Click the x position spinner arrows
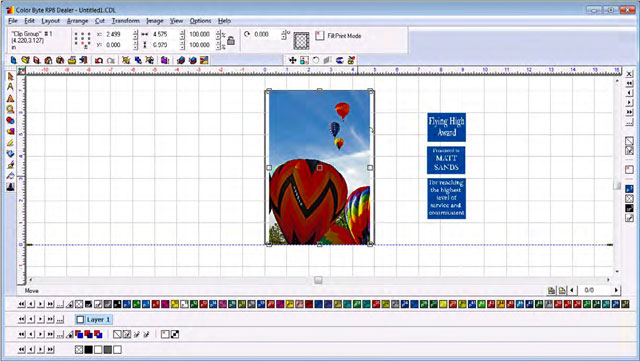Screen dimensions: 640x361 pyautogui.click(x=136, y=34)
